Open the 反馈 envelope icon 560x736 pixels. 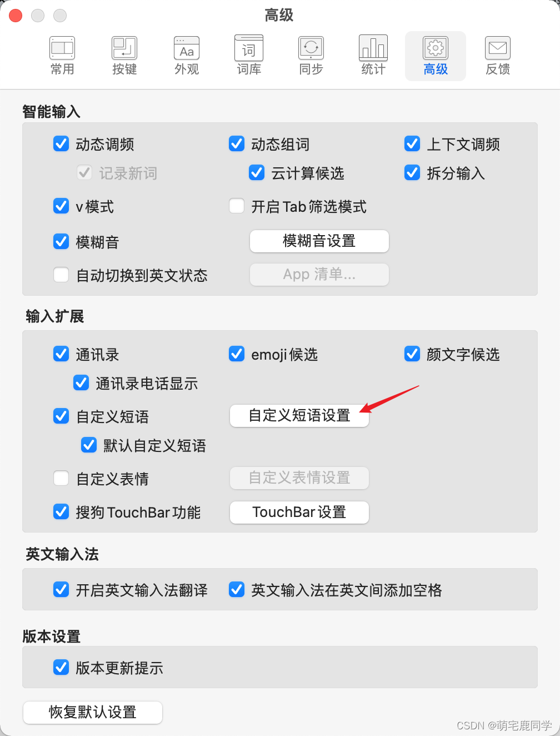coord(498,48)
